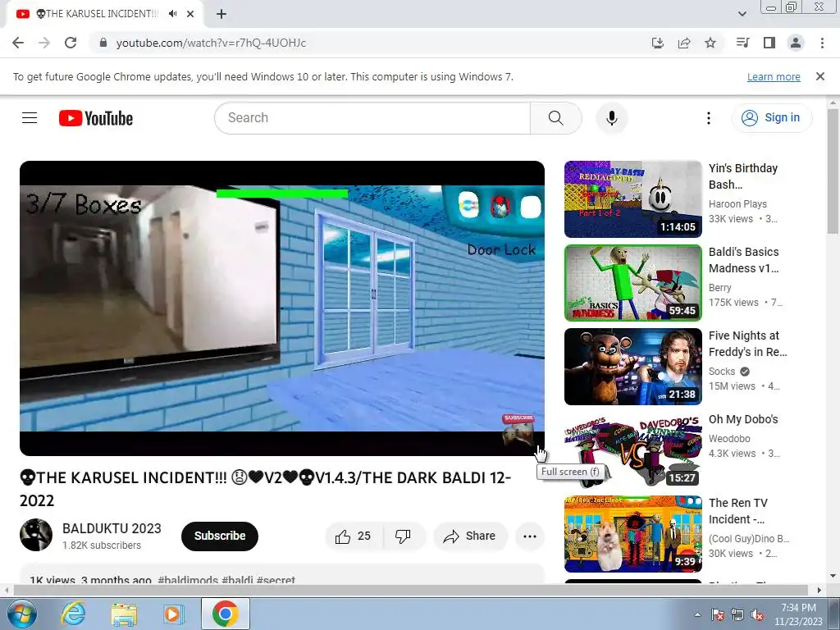Open Five Nights at Freddy's thumbnail

(x=632, y=367)
